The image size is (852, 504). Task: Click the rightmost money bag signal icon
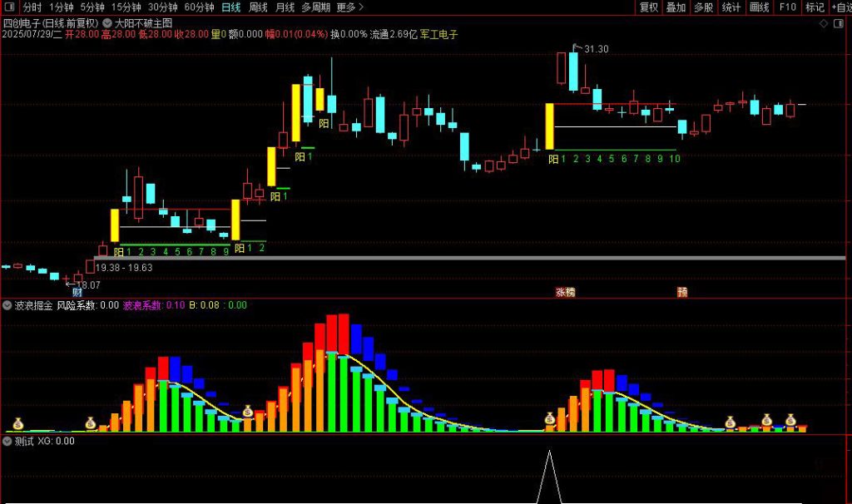(x=790, y=420)
